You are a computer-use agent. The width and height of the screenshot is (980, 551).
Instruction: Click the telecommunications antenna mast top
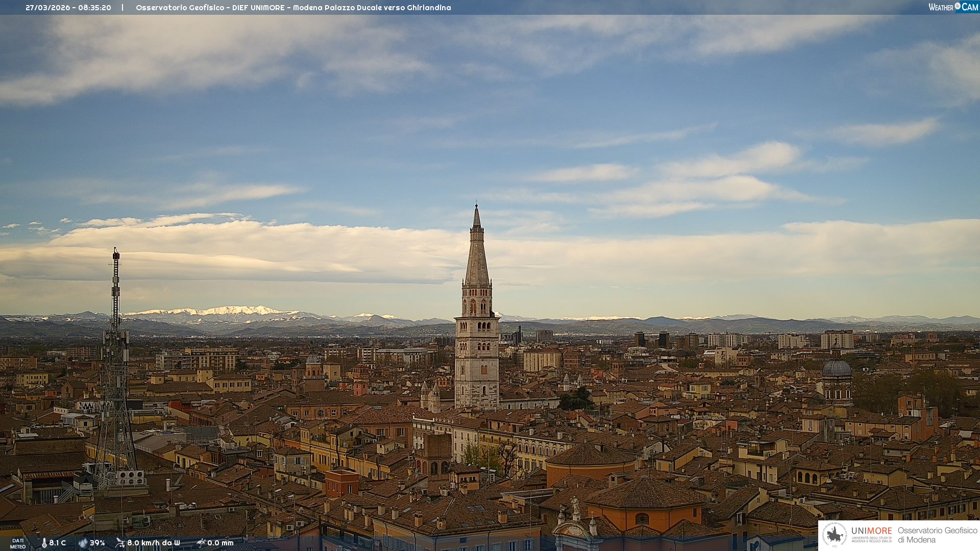(116, 253)
